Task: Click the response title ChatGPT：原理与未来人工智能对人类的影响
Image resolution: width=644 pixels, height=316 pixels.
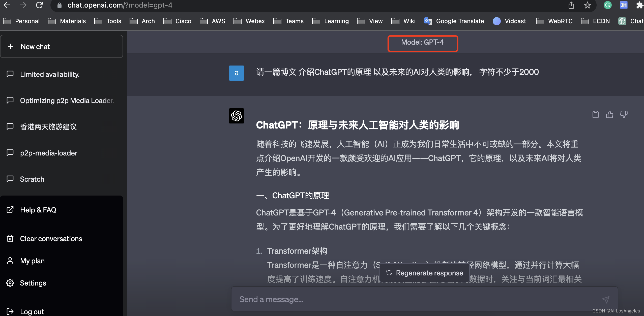Action: click(358, 125)
